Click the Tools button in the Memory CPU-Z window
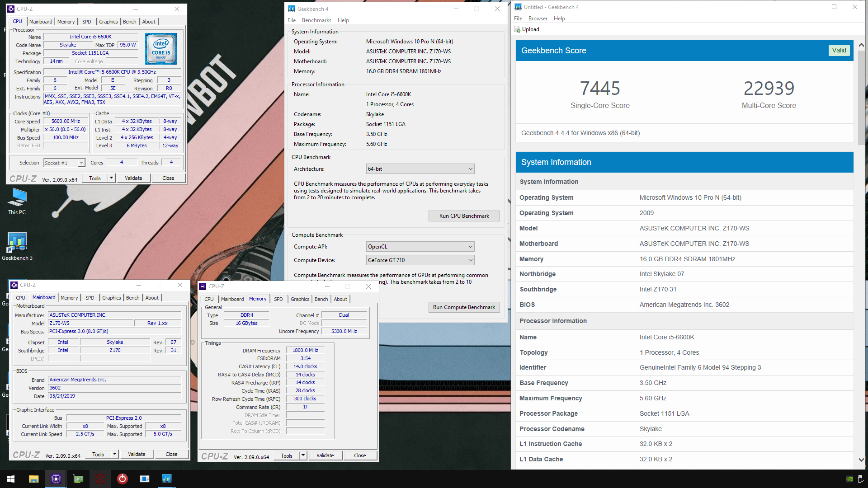The width and height of the screenshot is (868, 488). coord(286,455)
